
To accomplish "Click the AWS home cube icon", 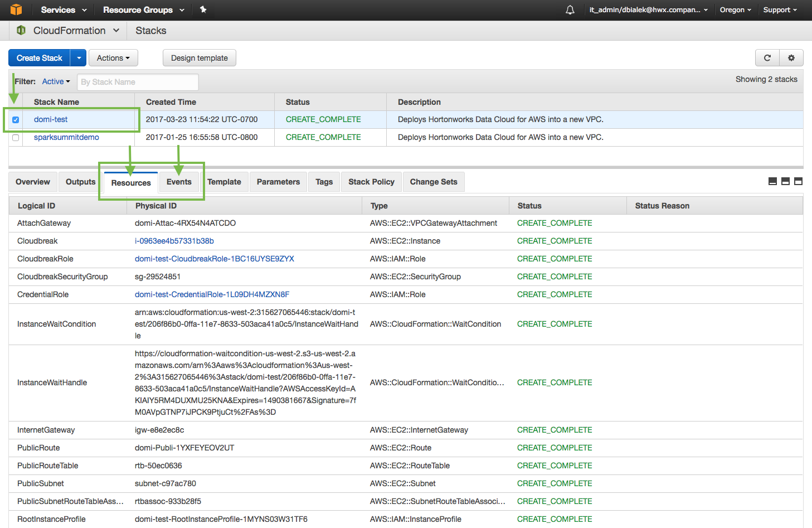I will 16,9.
